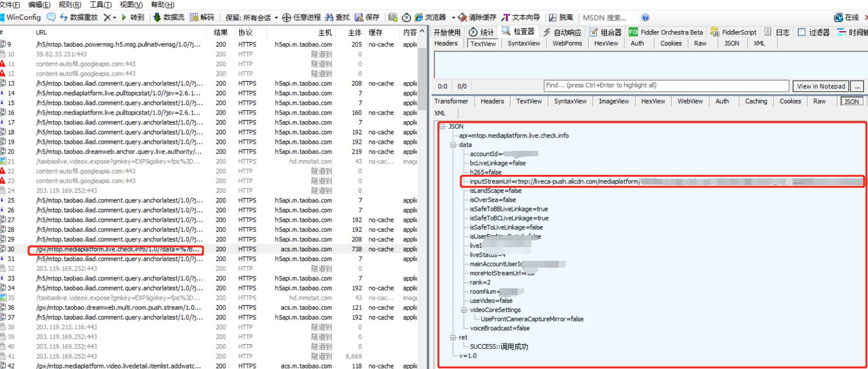Collapse the root JSON tree node

click(443, 127)
